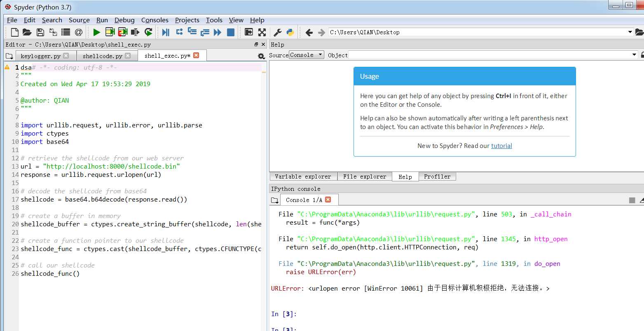Open the File menu

coord(12,20)
